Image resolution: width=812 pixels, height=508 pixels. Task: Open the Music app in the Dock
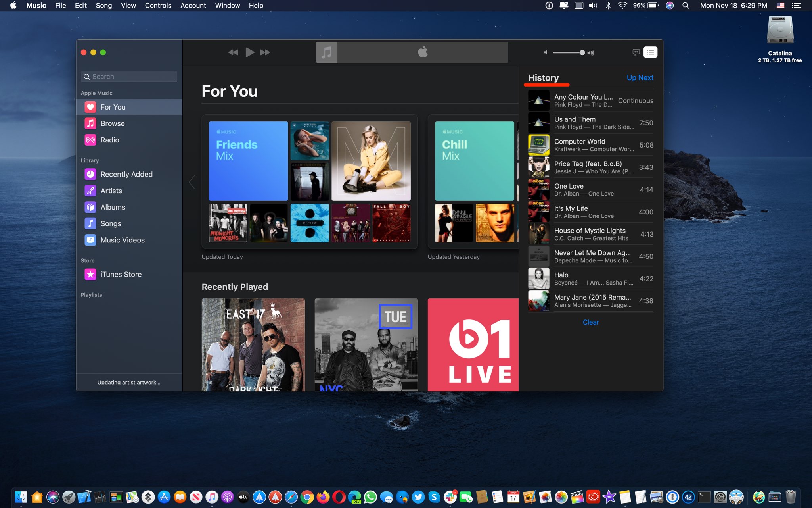click(212, 497)
